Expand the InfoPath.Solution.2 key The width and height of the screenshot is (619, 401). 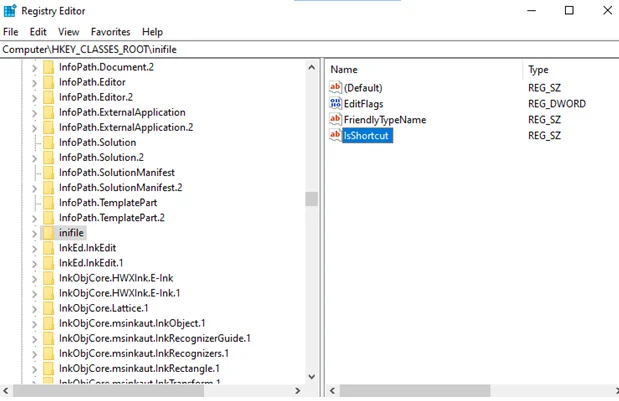click(x=34, y=158)
